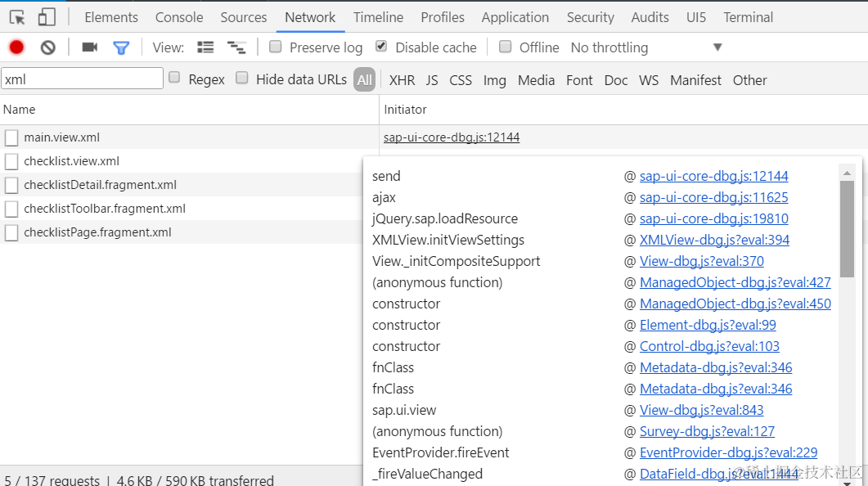Open the No throttling dropdown
This screenshot has width=868, height=486.
coord(646,47)
